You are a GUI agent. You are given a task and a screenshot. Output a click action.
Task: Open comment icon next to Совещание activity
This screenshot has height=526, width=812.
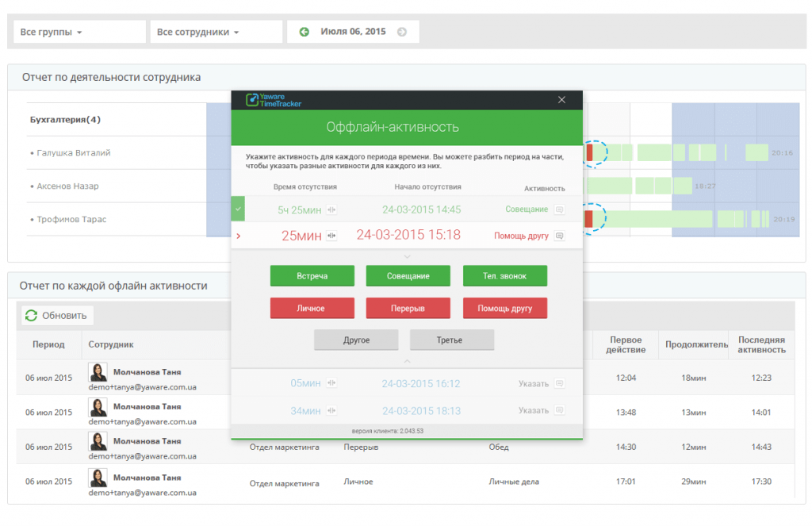coord(559,210)
